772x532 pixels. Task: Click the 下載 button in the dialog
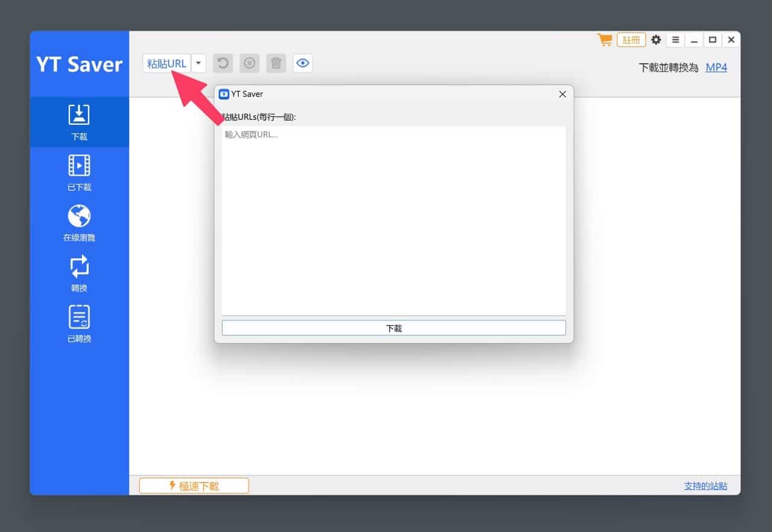(394, 328)
